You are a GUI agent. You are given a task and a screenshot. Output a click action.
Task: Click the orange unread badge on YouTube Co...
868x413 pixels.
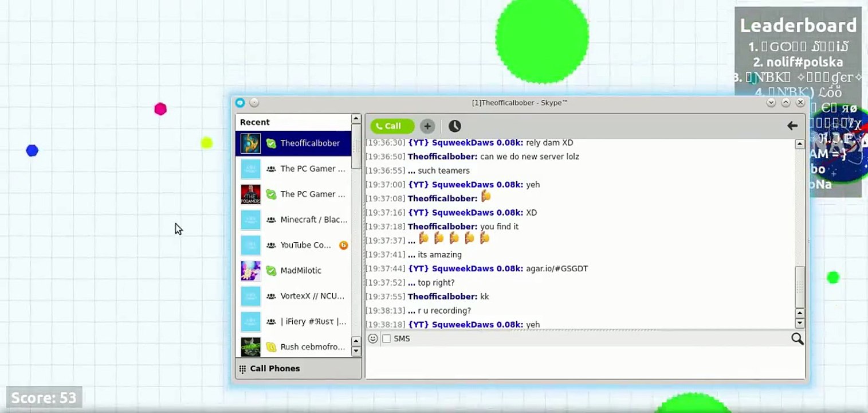click(343, 245)
